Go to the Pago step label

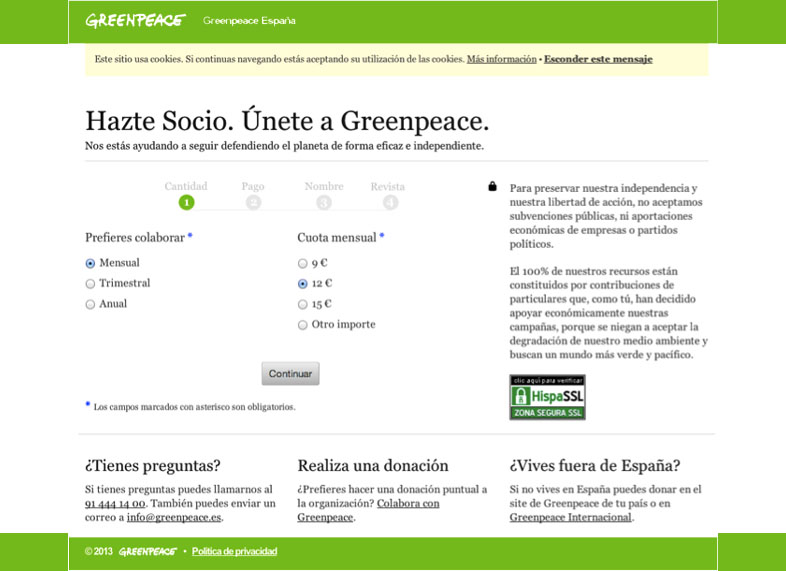(253, 186)
